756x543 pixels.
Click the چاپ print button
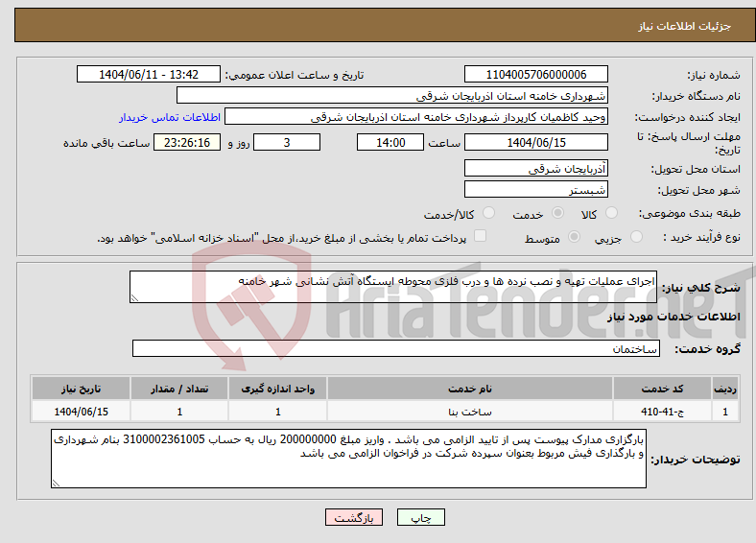pyautogui.click(x=421, y=517)
